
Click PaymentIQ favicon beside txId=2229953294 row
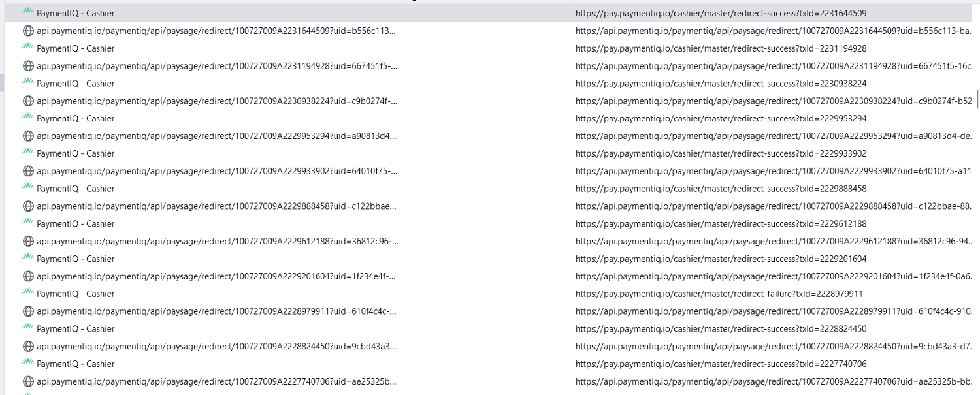(x=28, y=116)
